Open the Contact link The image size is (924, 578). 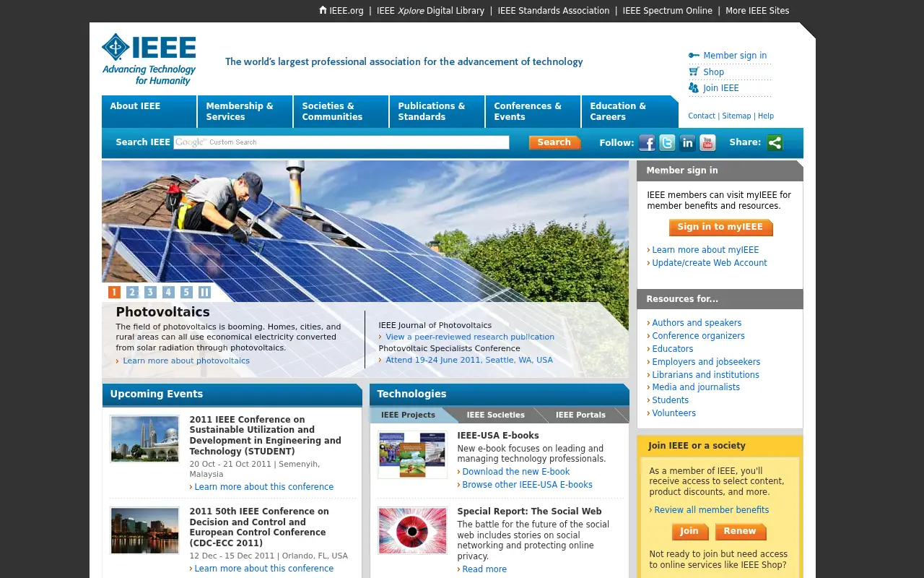pos(702,116)
